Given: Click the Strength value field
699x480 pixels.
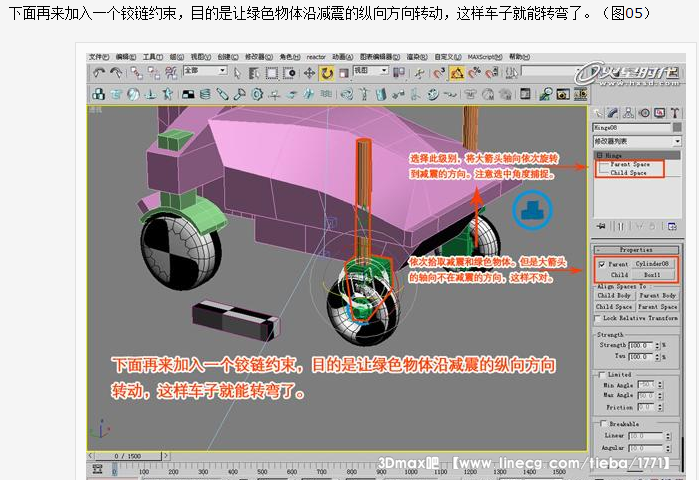Looking at the screenshot, I should click(x=641, y=345).
